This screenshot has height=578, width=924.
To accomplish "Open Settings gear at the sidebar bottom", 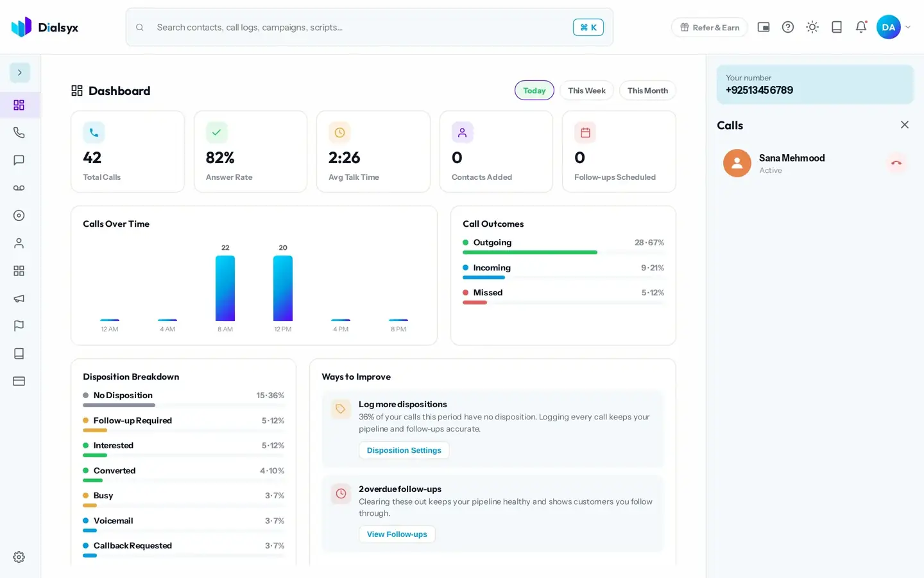I will click(19, 557).
